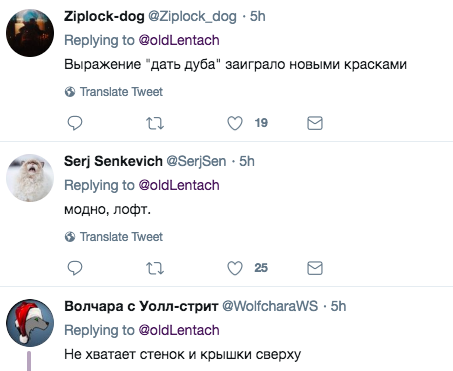Send Ziplock-dog's tweet via direct message
The image size is (453, 371).
[315, 123]
